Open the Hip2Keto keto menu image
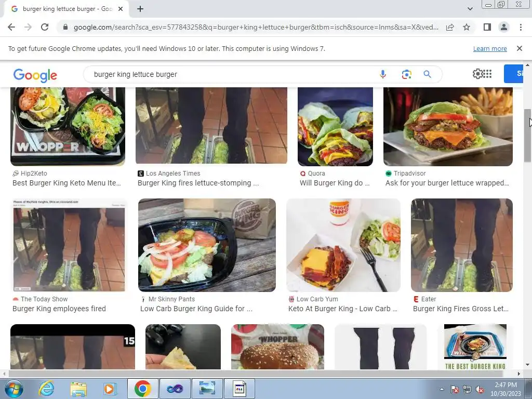Viewport: 532px width, 399px height. tap(68, 127)
